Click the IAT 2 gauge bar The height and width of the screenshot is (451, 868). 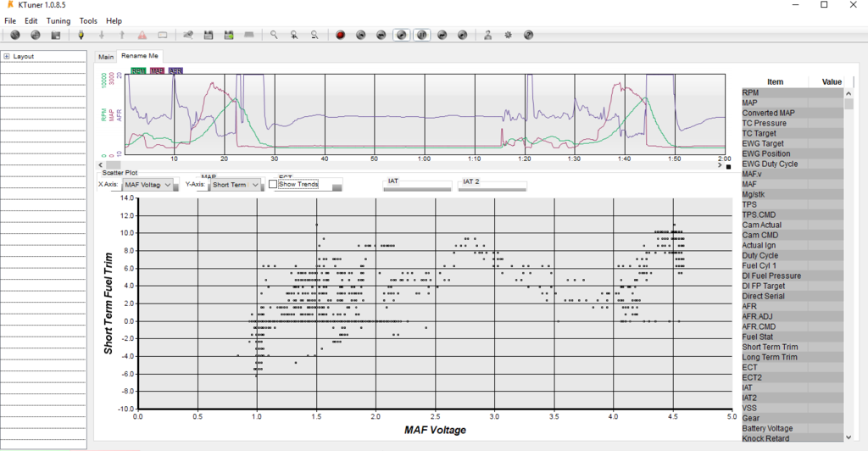pos(492,189)
